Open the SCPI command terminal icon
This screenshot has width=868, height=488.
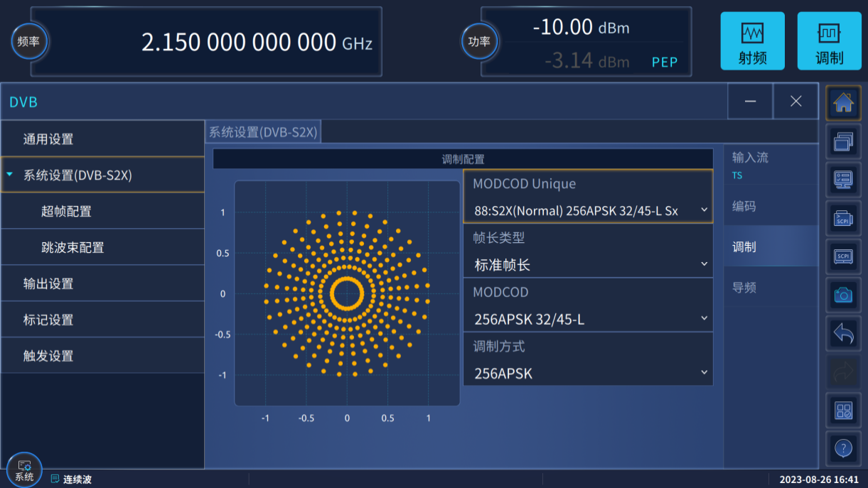(x=843, y=218)
